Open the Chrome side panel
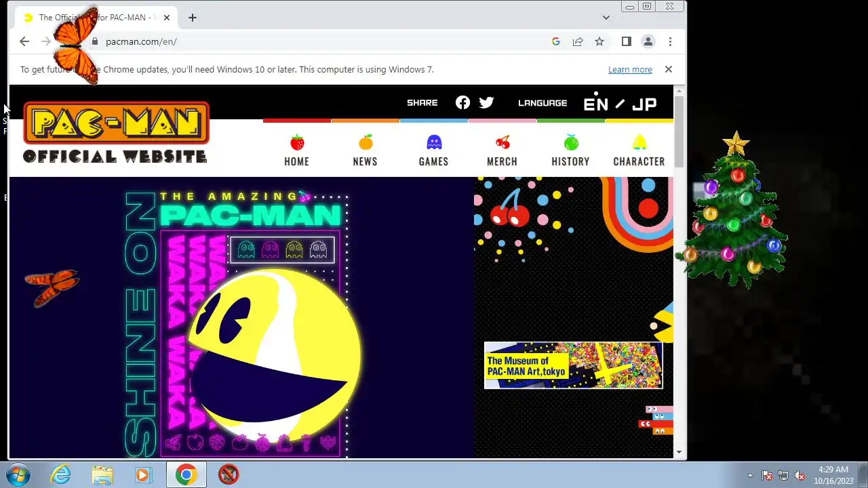The image size is (868, 488). pos(627,41)
